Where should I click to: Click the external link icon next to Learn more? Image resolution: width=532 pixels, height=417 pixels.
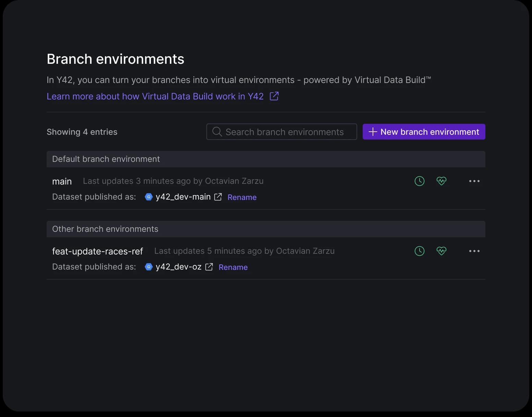[274, 96]
